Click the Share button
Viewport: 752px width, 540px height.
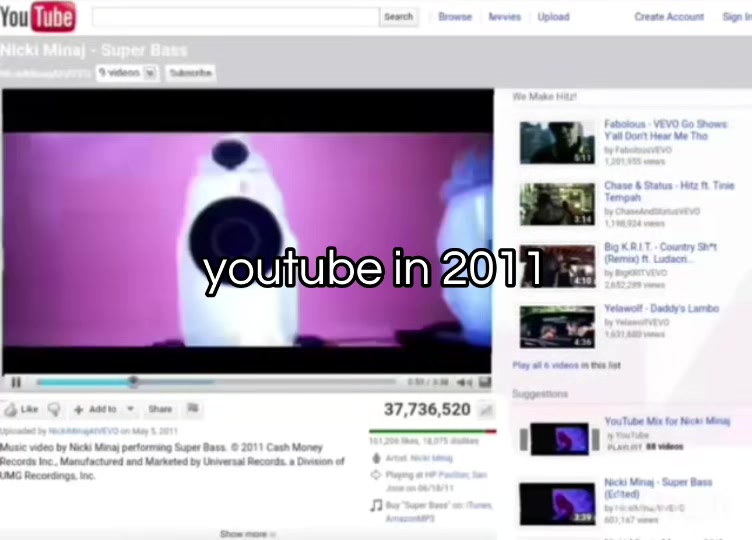[160, 409]
